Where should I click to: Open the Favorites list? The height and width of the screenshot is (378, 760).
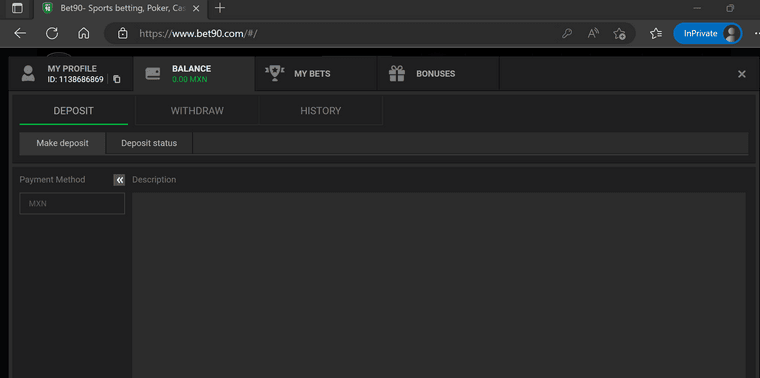click(x=656, y=33)
